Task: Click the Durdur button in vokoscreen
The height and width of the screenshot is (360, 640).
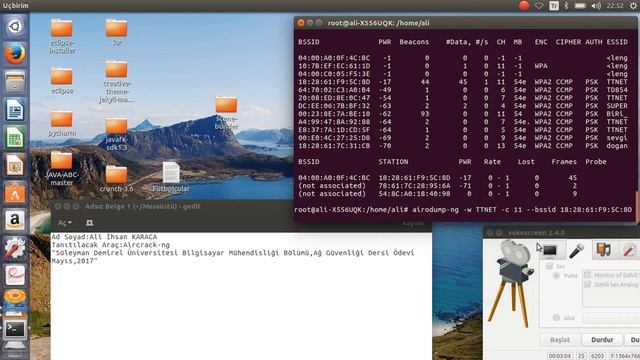Action: click(602, 340)
